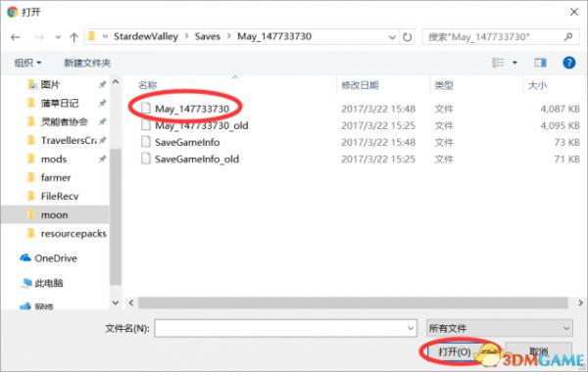Expand the recent locations dropdown arrow
The width and height of the screenshot is (588, 372).
point(58,37)
